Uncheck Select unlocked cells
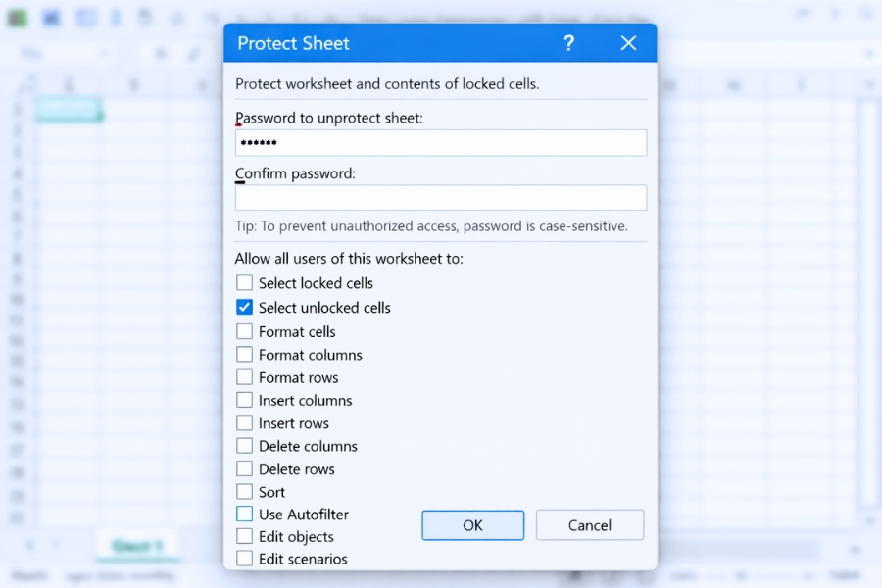The width and height of the screenshot is (882, 588). pyautogui.click(x=244, y=307)
